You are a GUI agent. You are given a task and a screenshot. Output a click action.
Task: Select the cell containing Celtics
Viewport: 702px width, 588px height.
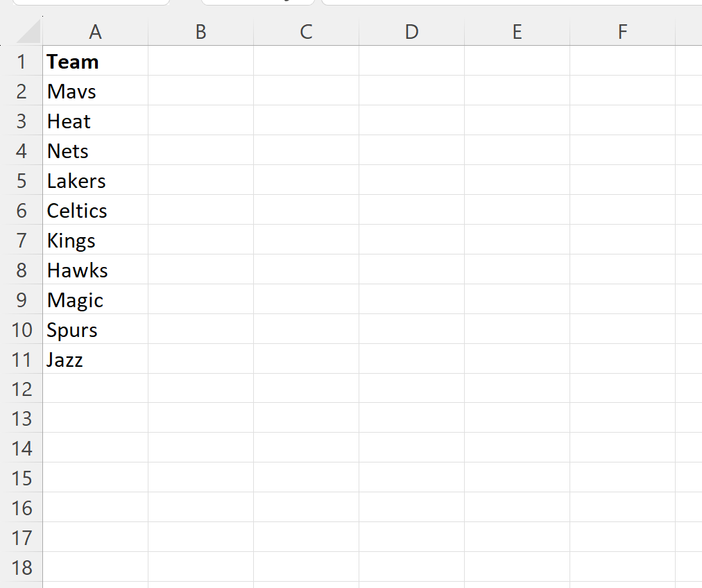coord(95,210)
